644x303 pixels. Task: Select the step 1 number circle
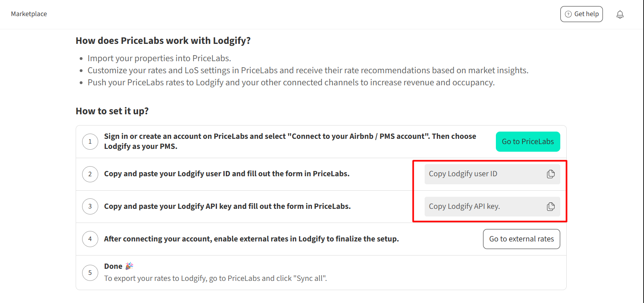90,142
